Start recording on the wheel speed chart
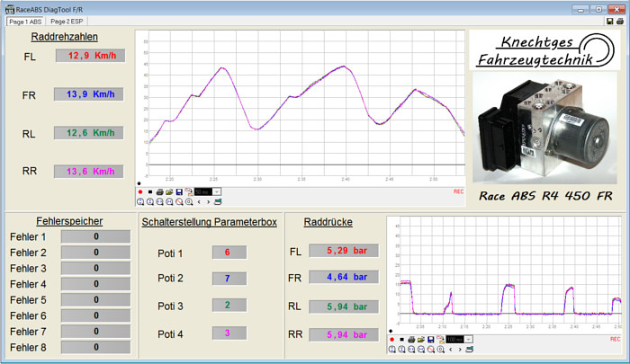630x364 pixels. (x=140, y=191)
